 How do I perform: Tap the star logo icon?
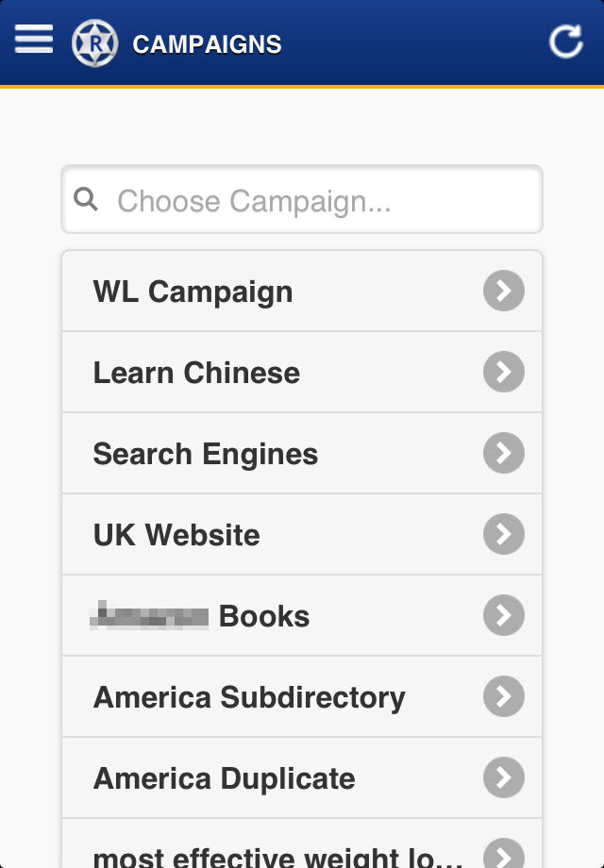click(94, 43)
